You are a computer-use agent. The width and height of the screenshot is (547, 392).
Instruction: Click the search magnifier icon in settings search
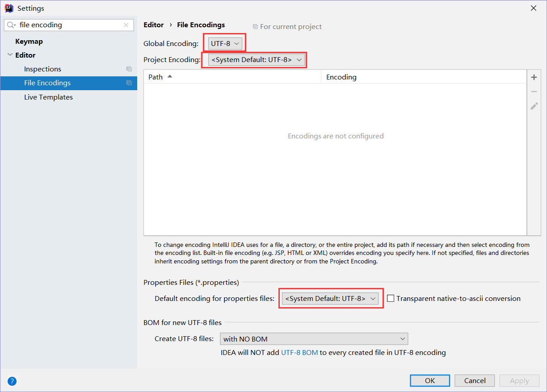(11, 25)
